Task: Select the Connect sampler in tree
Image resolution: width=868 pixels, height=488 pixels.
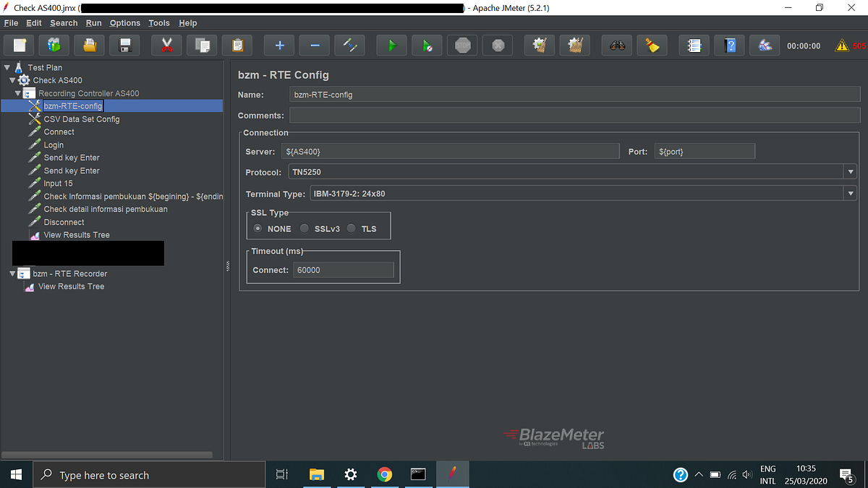Action: 59,132
